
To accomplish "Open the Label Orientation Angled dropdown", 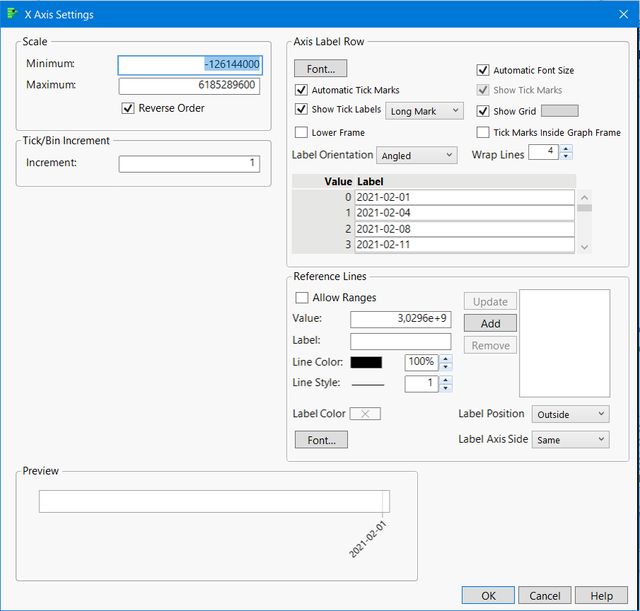I will [416, 156].
